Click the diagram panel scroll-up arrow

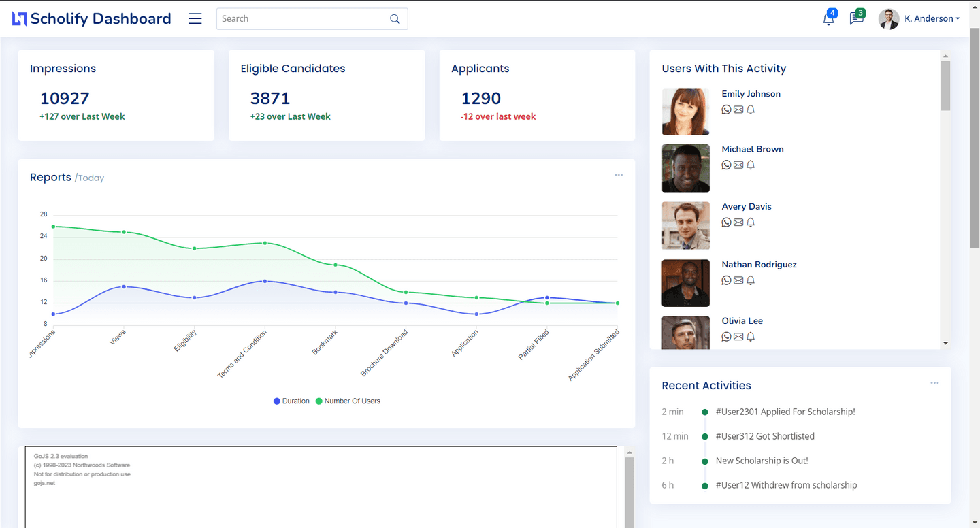(630, 452)
